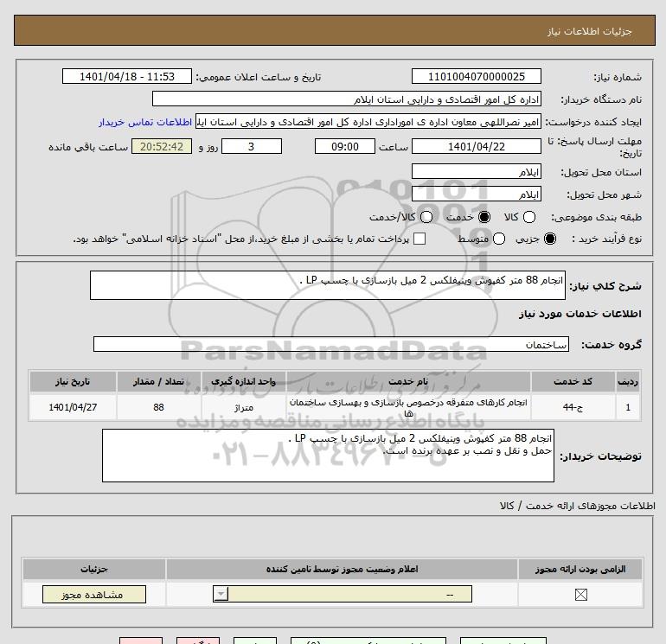
Task: Click the delivery city field ایلام
Action: click(476, 194)
